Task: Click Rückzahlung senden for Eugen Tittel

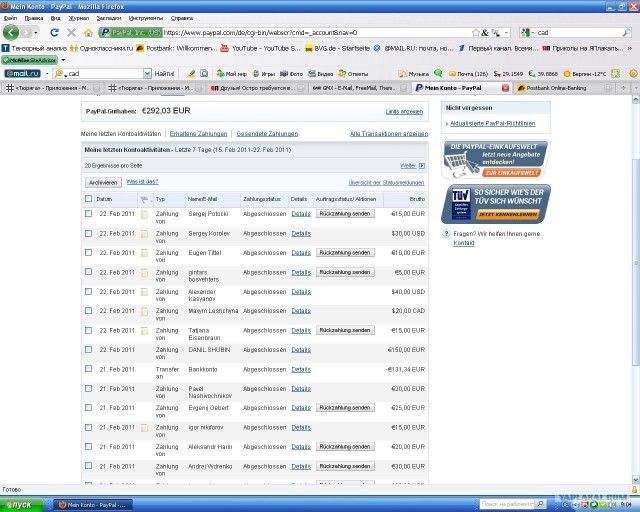Action: 345,253
